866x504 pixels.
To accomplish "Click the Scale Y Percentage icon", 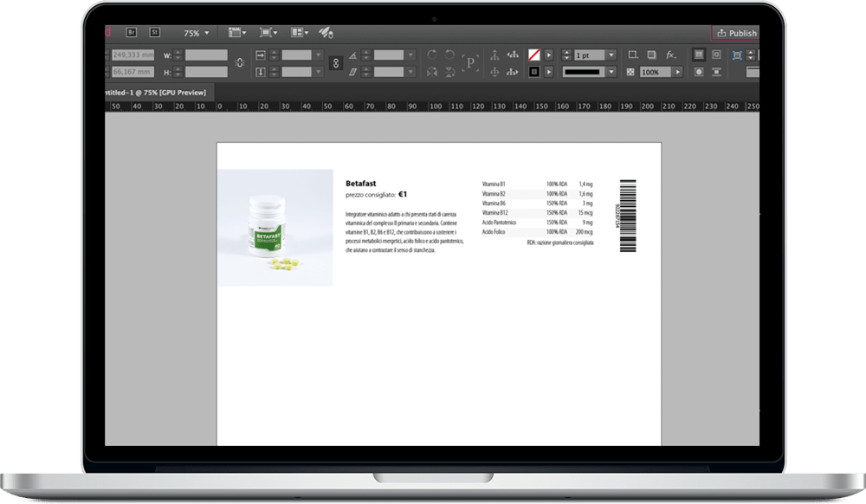I will [x=261, y=72].
